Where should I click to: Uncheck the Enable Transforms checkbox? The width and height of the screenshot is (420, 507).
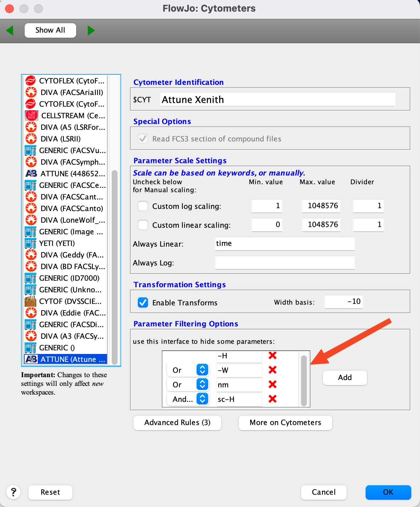pyautogui.click(x=143, y=303)
